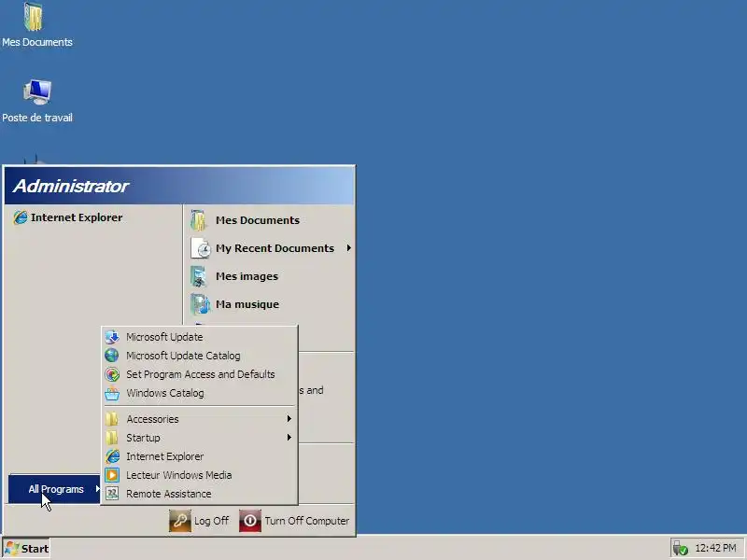747x560 pixels.
Task: Click My Recent Documents clock icon
Action: coord(201,248)
